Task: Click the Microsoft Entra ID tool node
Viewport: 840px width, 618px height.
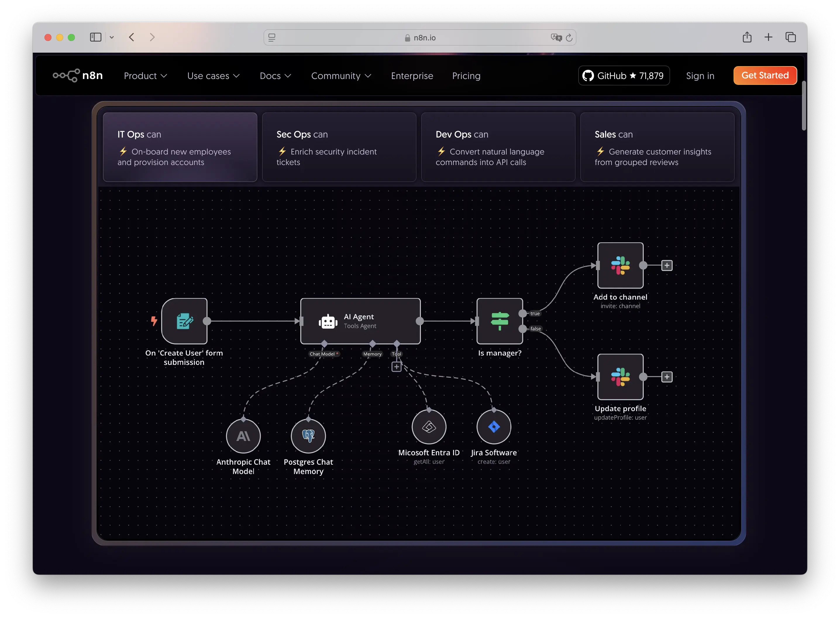Action: click(429, 426)
